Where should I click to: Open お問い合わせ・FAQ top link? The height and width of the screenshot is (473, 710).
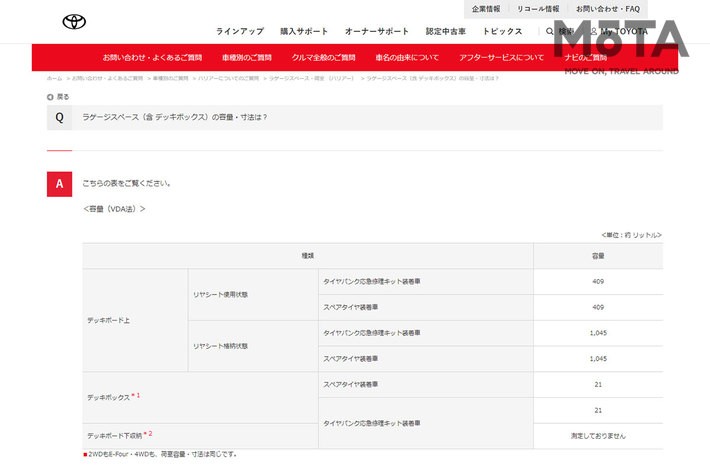[x=608, y=8]
